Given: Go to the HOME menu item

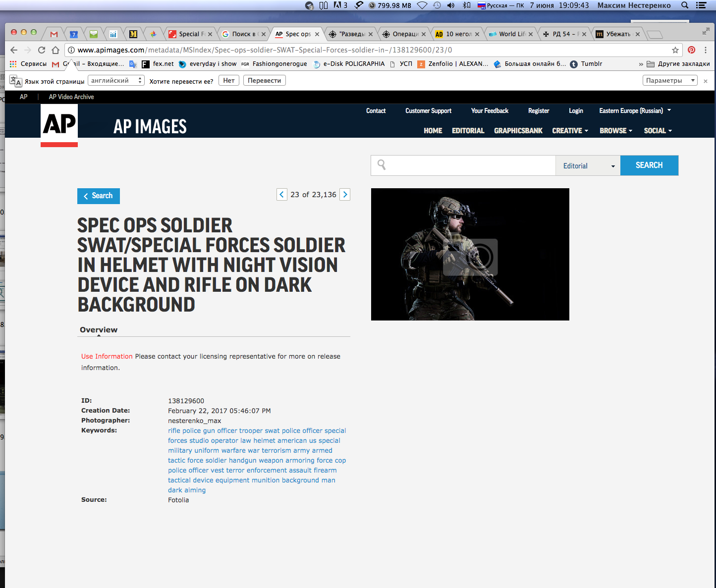Looking at the screenshot, I should coord(433,131).
